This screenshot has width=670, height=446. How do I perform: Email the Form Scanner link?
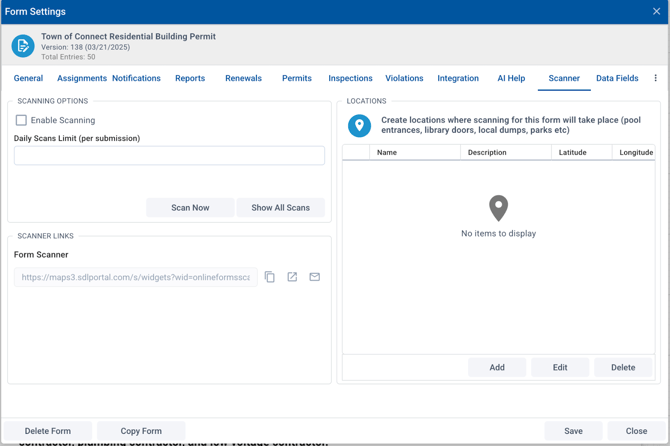click(314, 277)
